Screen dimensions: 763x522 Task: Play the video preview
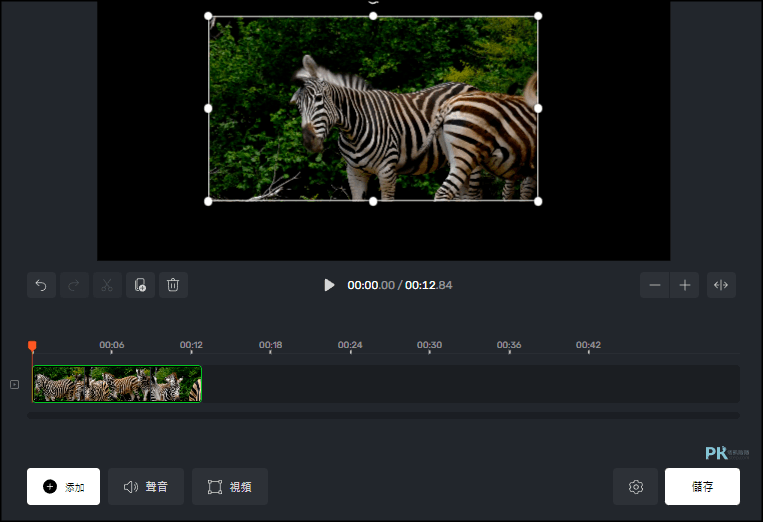(x=329, y=285)
